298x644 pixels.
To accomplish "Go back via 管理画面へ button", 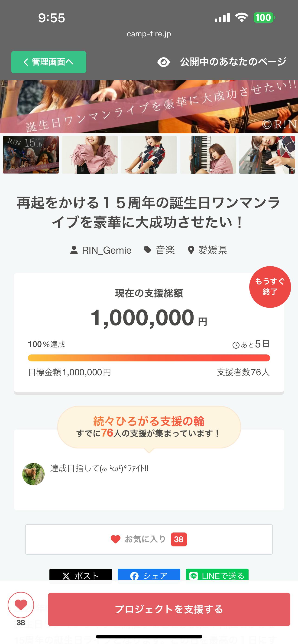I will 49,62.
